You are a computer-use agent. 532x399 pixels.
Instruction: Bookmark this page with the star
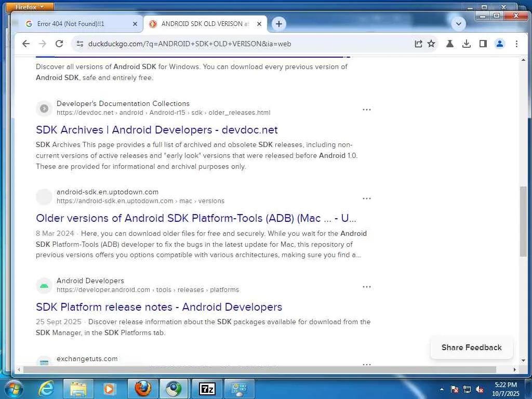pos(431,44)
